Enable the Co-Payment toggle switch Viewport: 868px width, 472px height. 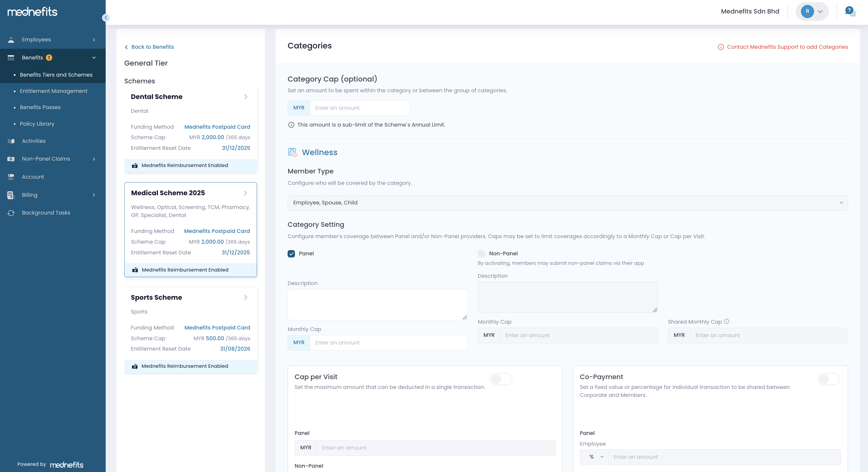pyautogui.click(x=828, y=379)
